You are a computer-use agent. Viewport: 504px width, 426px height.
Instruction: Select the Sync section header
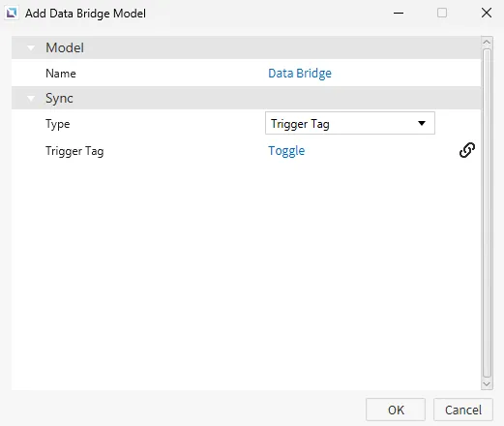click(246, 98)
